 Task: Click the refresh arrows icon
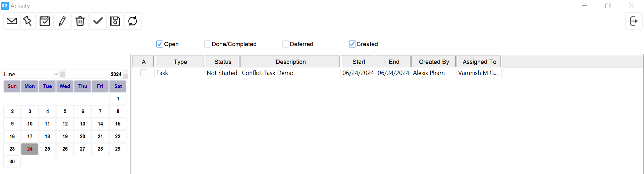[x=133, y=21]
